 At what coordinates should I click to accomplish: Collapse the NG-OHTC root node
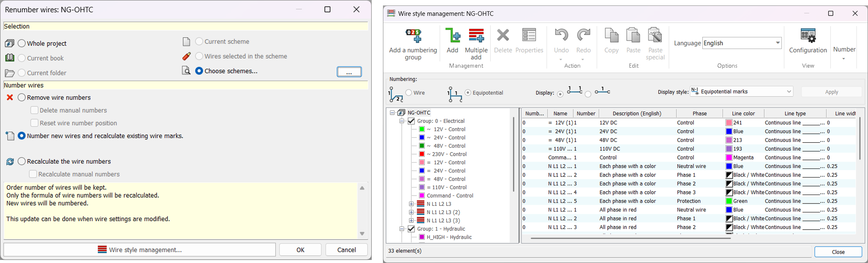392,113
